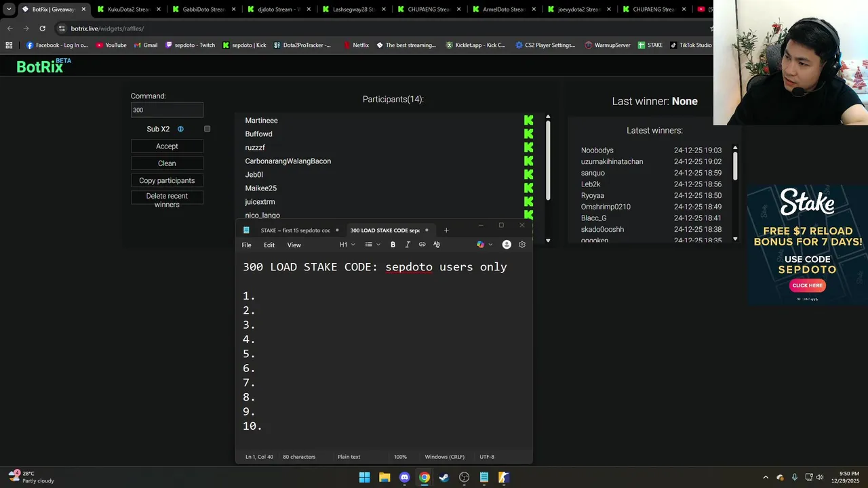Click the Clean button
Image resolution: width=868 pixels, height=488 pixels.
tap(167, 163)
